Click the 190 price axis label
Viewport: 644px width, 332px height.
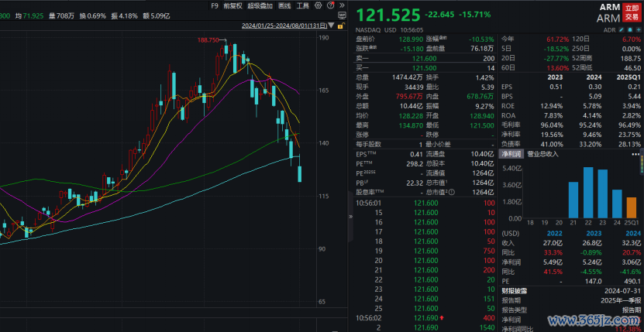click(324, 38)
